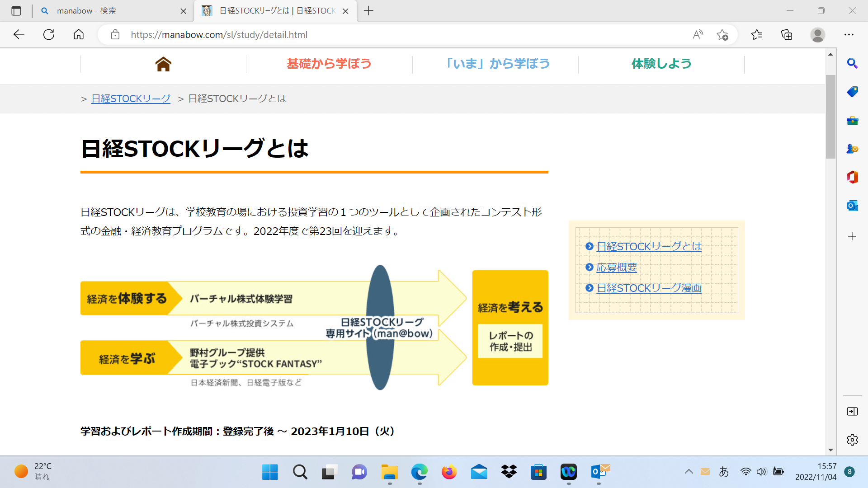Open the Games icon in sidebar
868x488 pixels.
(852, 149)
